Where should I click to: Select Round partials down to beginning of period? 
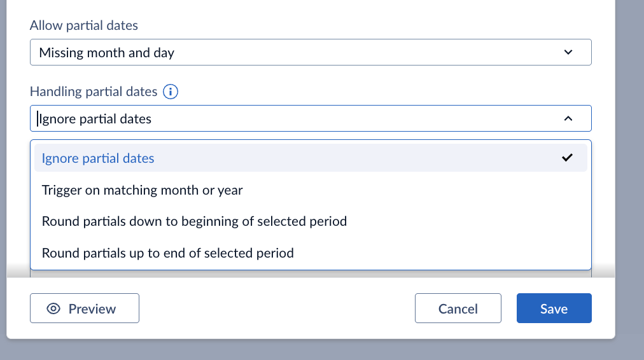pyautogui.click(x=194, y=221)
